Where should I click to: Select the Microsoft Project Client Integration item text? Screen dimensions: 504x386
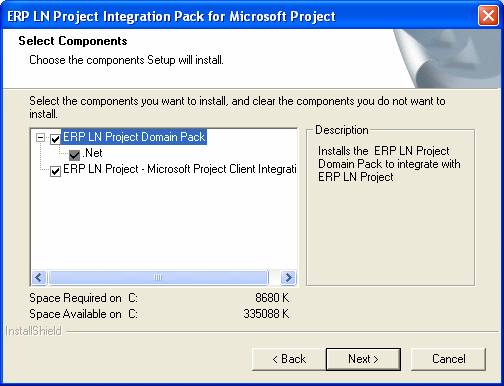pyautogui.click(x=180, y=169)
